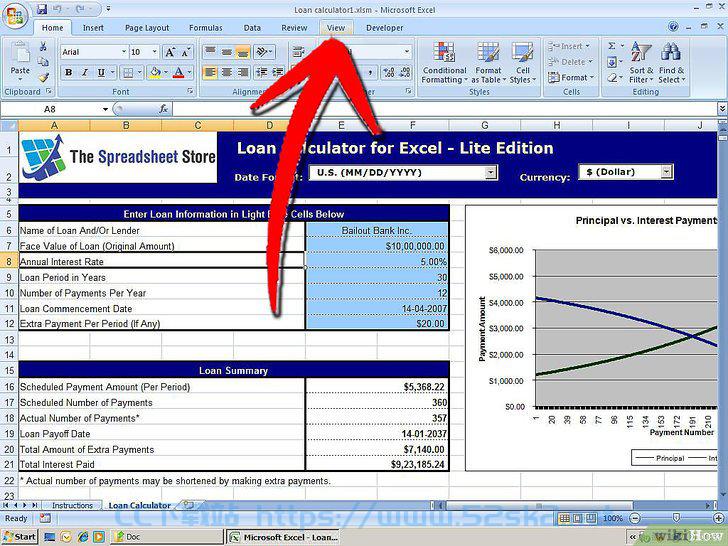
Task: Toggle Middle Align for cell text
Action: [x=227, y=52]
